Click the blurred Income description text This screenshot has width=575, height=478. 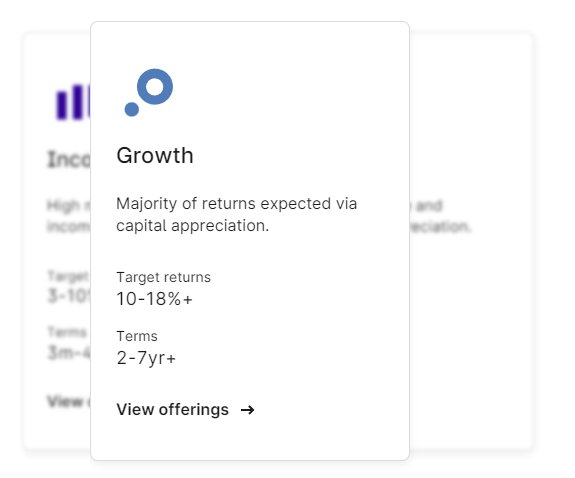click(69, 216)
